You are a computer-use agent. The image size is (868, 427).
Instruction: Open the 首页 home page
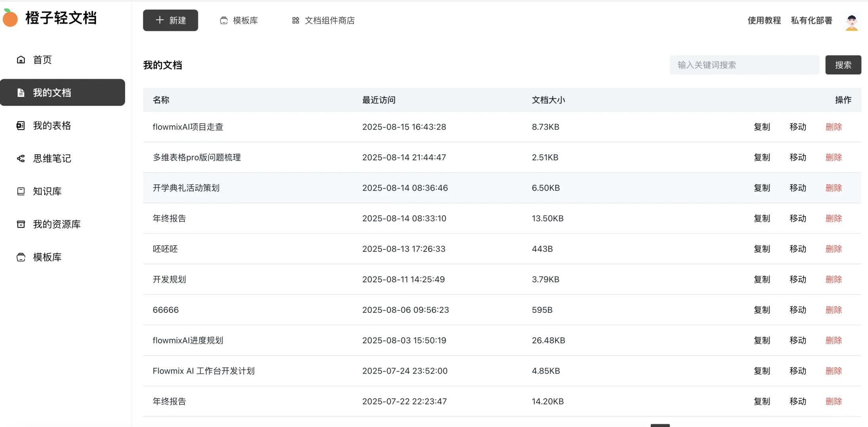point(42,59)
